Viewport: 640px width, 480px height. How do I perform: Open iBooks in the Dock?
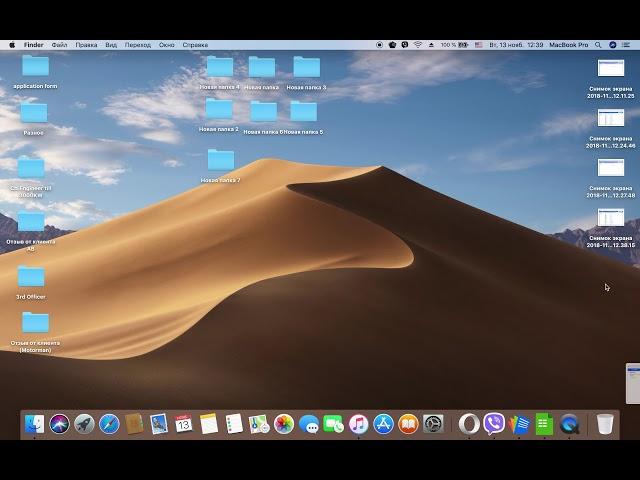(408, 424)
